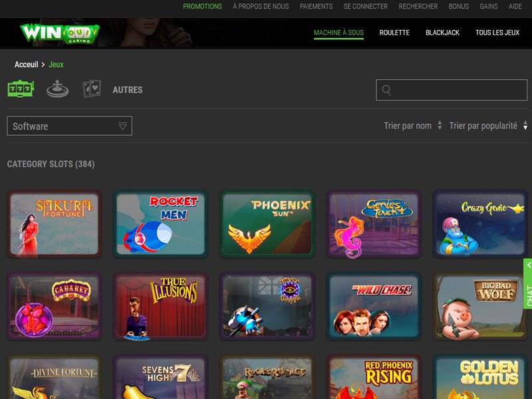Click the slot machine 777 category icon
This screenshot has height=399, width=532.
pos(21,89)
